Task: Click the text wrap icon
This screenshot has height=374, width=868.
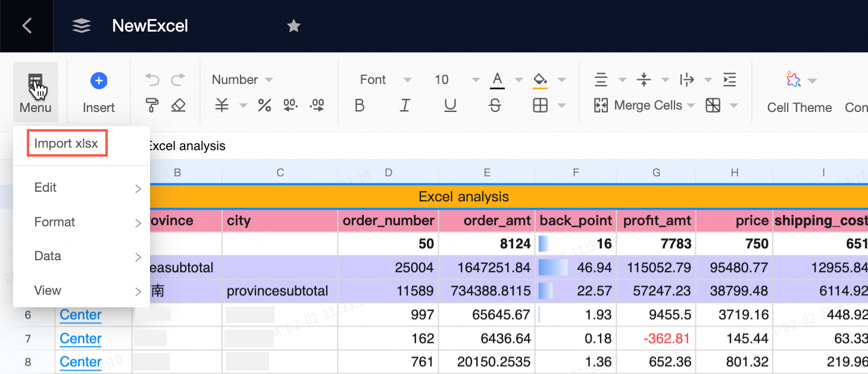Action: click(686, 80)
